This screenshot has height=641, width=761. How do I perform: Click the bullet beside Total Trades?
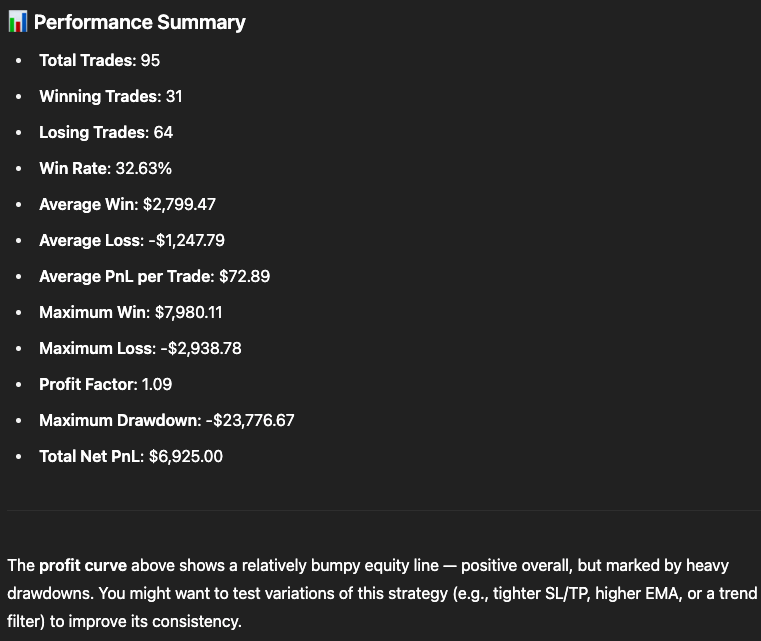pos(18,61)
